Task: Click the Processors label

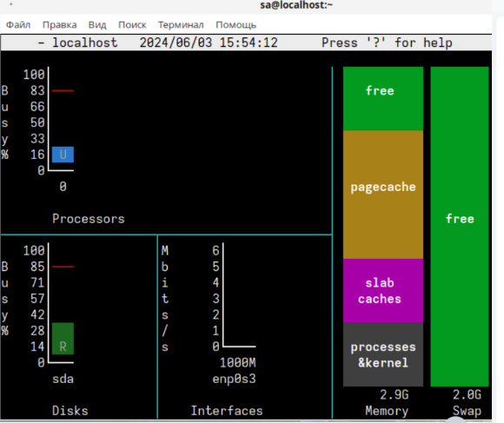Action: (89, 219)
